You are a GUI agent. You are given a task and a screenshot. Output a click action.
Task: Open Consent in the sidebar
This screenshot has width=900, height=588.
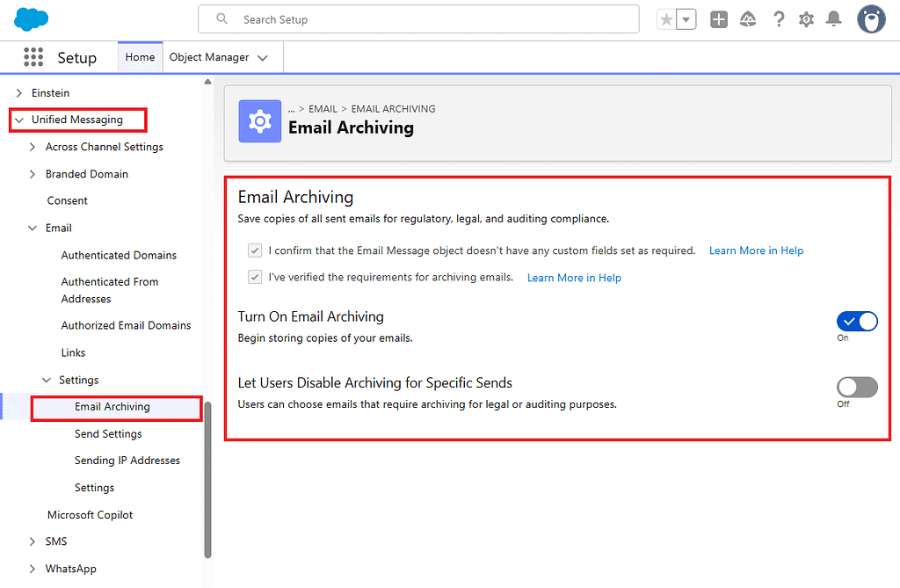click(x=67, y=201)
